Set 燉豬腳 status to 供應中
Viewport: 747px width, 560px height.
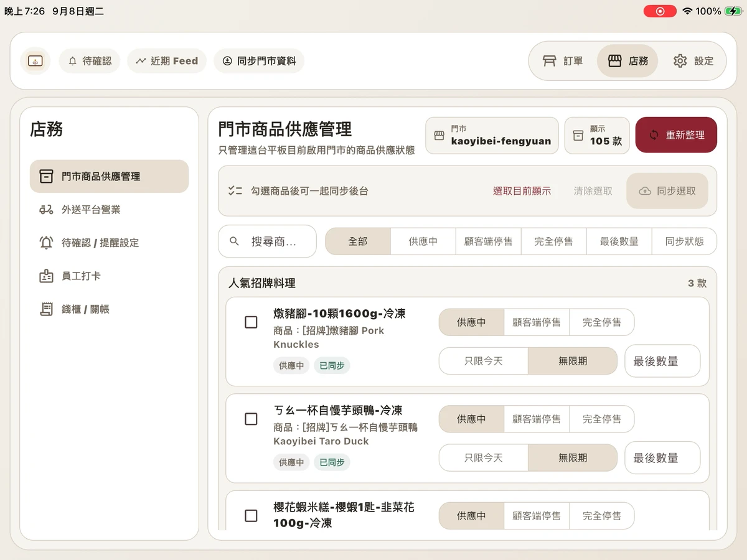click(471, 322)
